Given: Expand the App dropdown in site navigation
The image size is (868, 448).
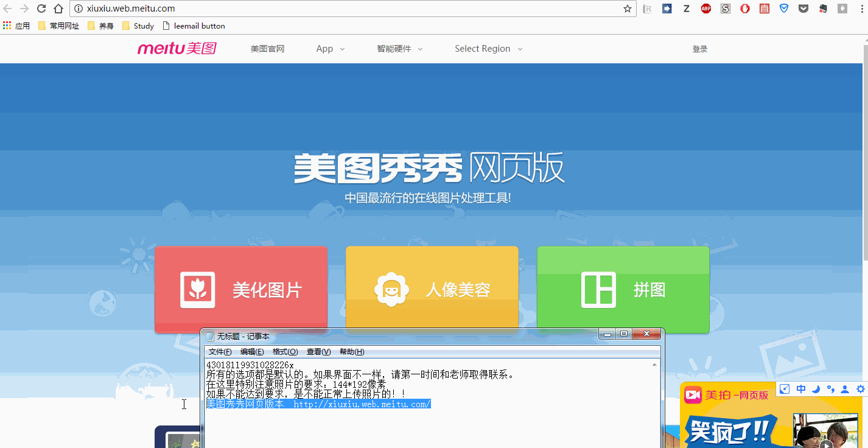Looking at the screenshot, I should click(x=331, y=49).
